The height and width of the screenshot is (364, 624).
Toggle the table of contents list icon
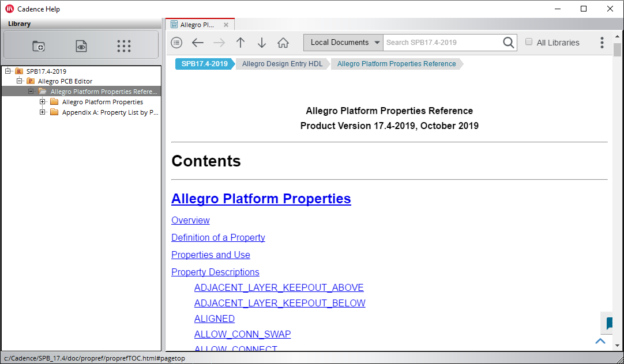pos(176,43)
